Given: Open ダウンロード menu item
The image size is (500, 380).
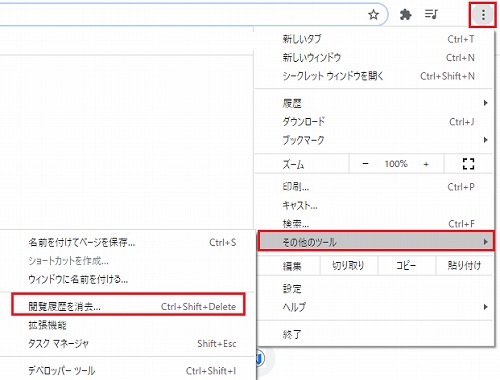Looking at the screenshot, I should point(376,122).
